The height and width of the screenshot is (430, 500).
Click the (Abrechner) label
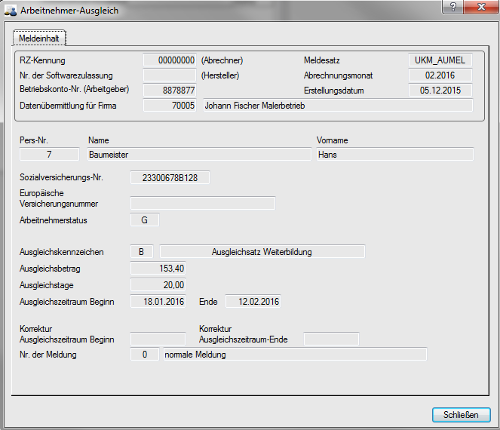pyautogui.click(x=222, y=60)
